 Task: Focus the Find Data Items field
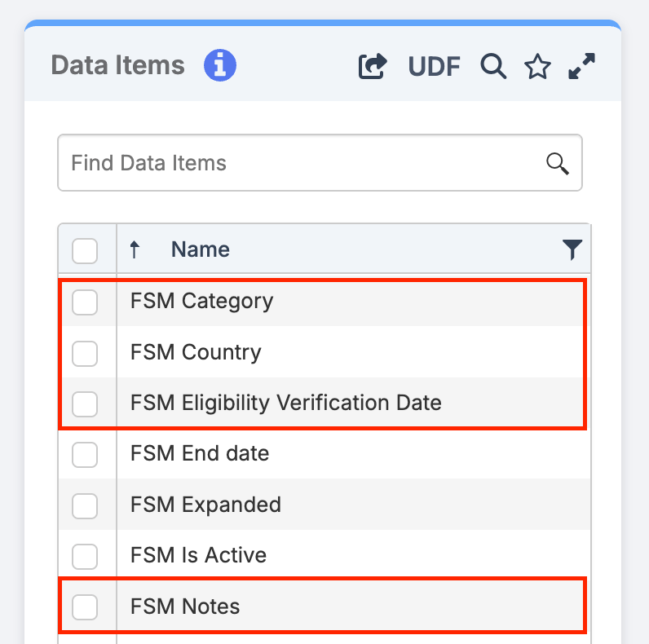(320, 163)
